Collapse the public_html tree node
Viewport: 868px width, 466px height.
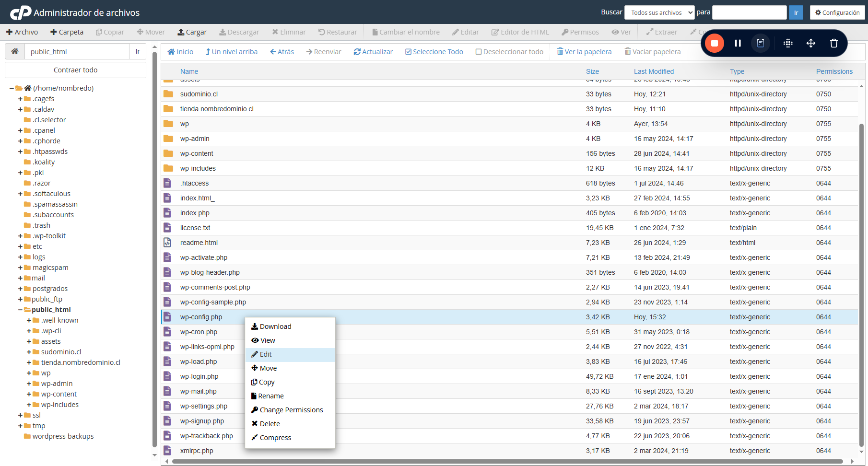point(20,310)
